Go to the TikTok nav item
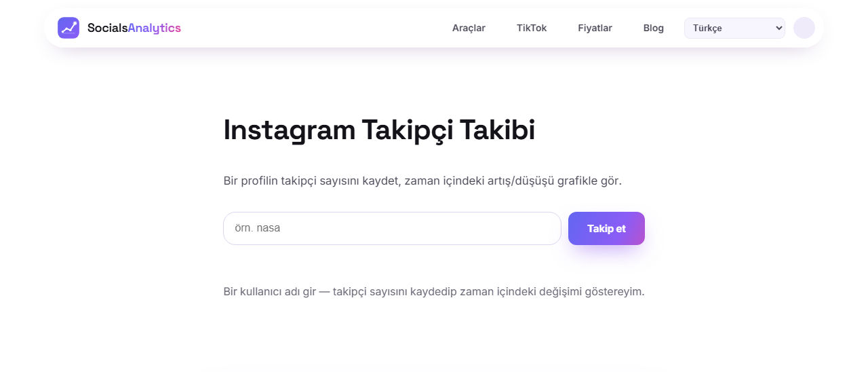Image resolution: width=868 pixels, height=372 pixels. point(532,28)
